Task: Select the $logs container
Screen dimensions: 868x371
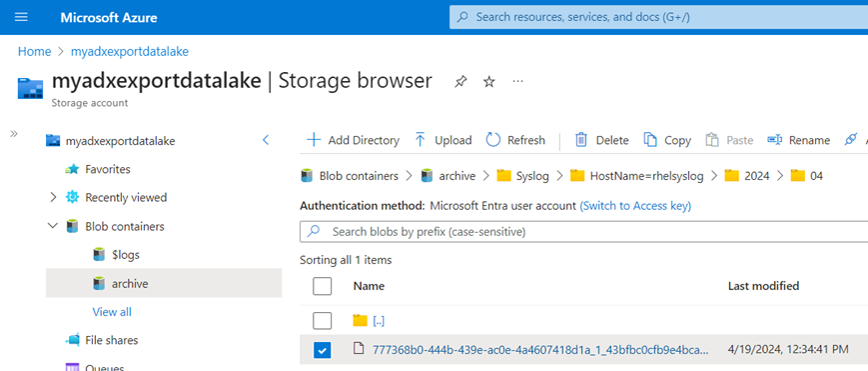Action: click(x=116, y=255)
